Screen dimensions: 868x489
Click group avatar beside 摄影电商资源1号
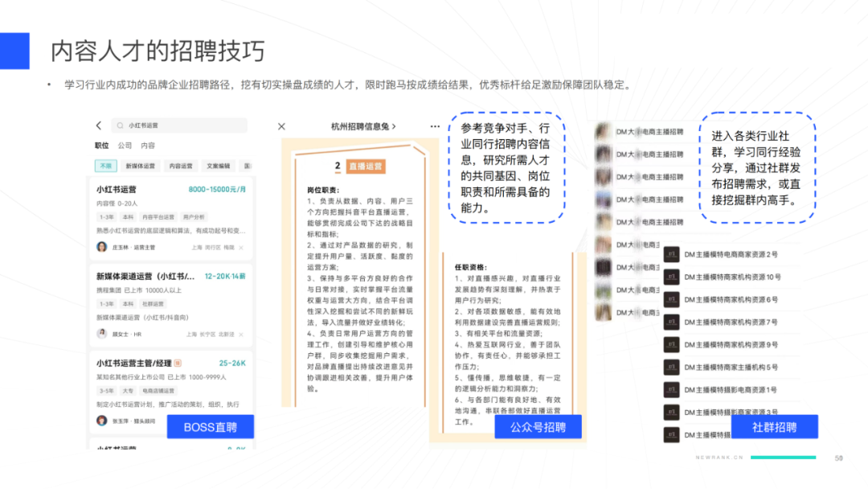click(x=671, y=390)
